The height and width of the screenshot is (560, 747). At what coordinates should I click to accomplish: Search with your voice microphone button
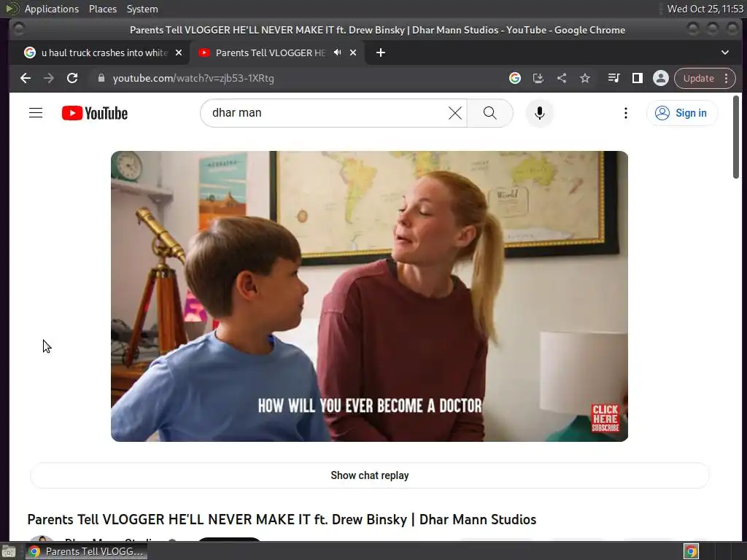[x=539, y=113]
